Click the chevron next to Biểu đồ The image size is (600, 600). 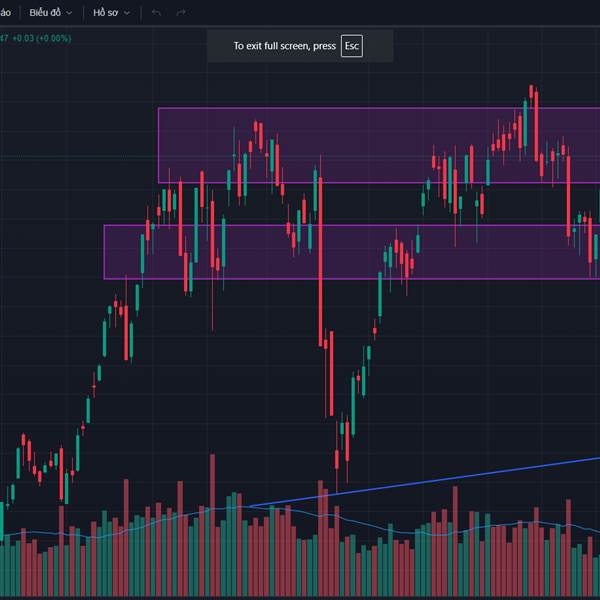69,13
